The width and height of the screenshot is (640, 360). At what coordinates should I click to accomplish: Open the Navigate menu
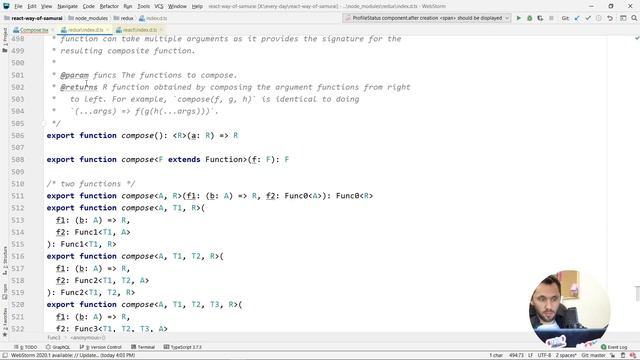point(67,7)
